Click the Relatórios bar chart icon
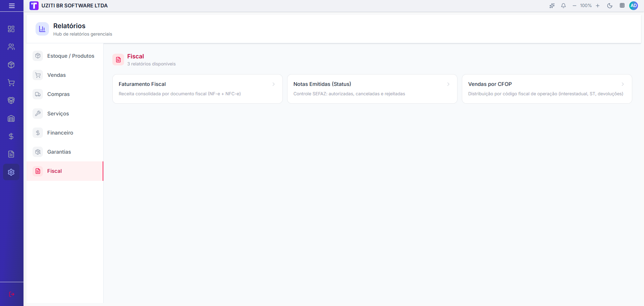The width and height of the screenshot is (644, 306). pyautogui.click(x=42, y=29)
